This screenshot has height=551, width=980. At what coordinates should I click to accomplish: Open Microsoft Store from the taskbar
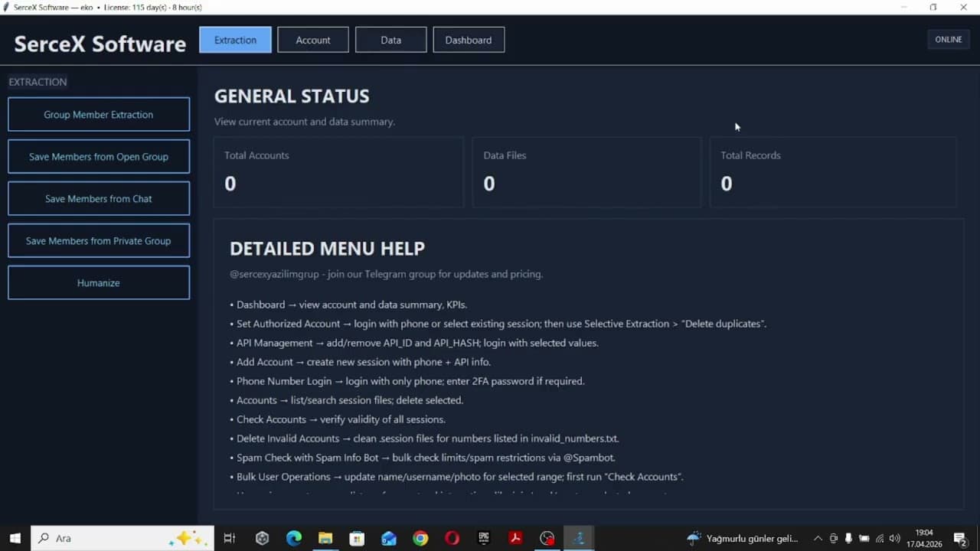point(357,538)
